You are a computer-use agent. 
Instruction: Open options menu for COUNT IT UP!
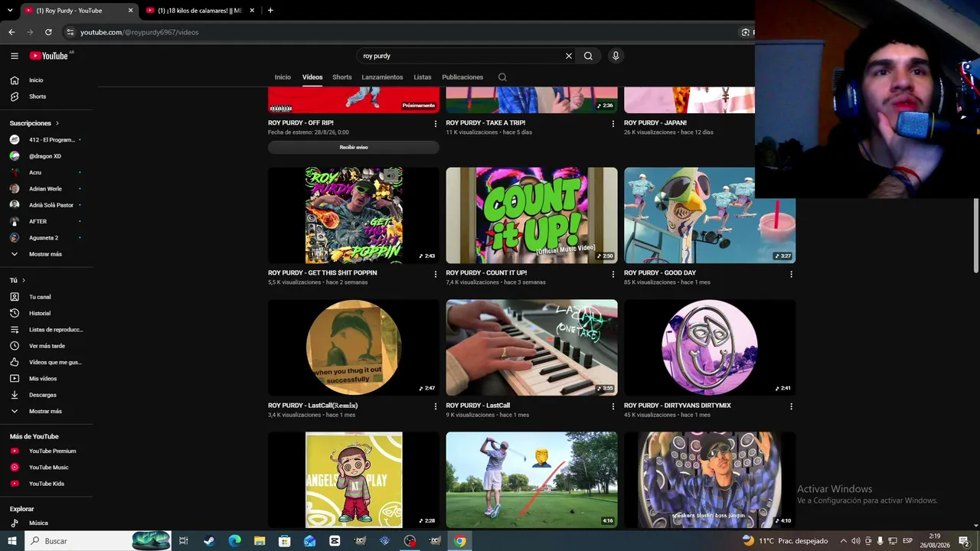(613, 274)
